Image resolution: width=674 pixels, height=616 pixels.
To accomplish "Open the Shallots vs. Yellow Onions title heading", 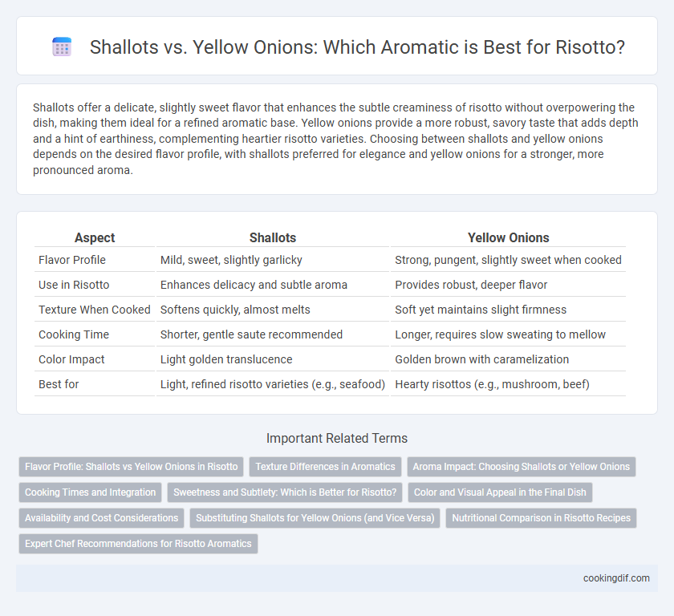I will pyautogui.click(x=357, y=47).
